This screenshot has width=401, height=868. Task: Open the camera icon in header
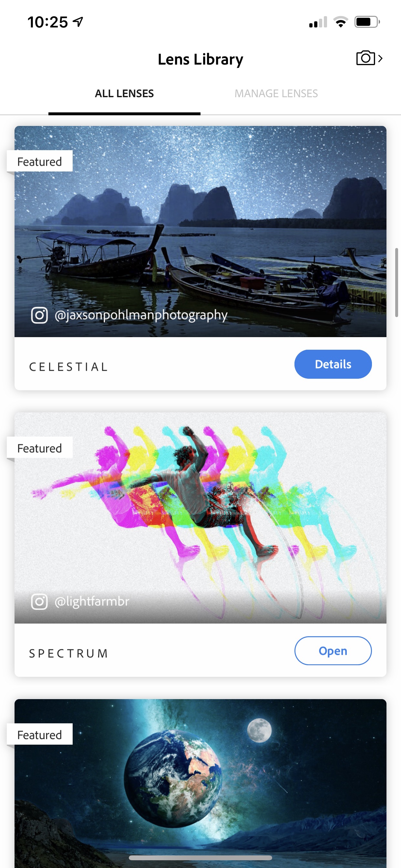tap(365, 58)
